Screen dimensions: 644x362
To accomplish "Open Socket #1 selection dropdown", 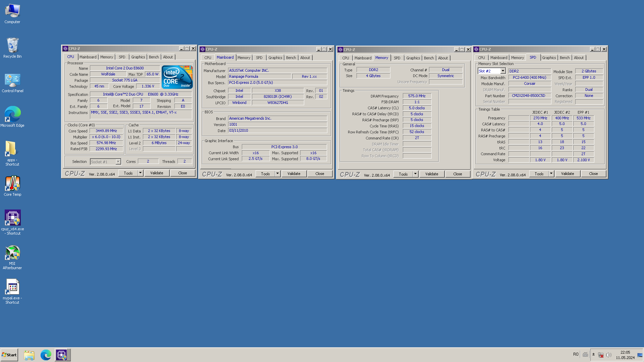I will pyautogui.click(x=105, y=162).
